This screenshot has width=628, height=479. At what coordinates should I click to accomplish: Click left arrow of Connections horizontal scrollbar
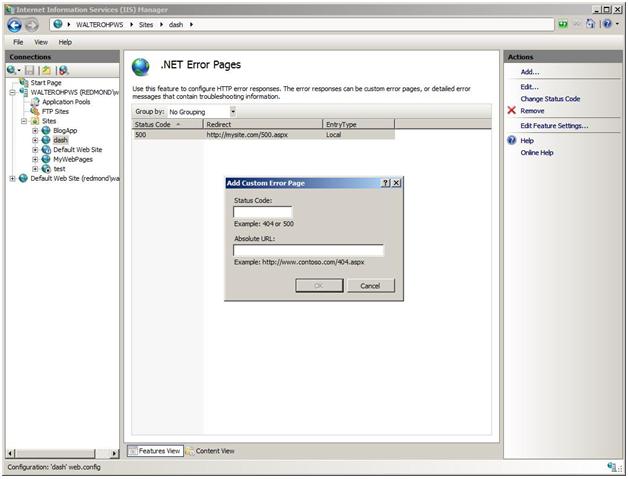pyautogui.click(x=11, y=453)
